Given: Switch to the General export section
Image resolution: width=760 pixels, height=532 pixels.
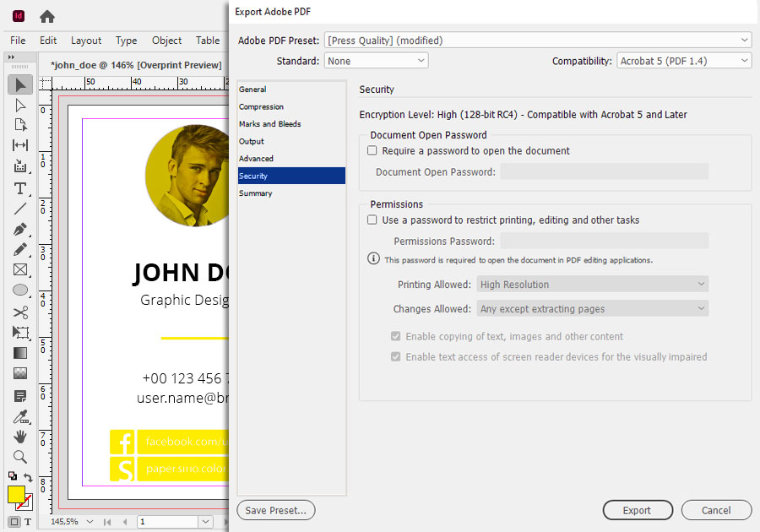Looking at the screenshot, I should click(x=291, y=90).
